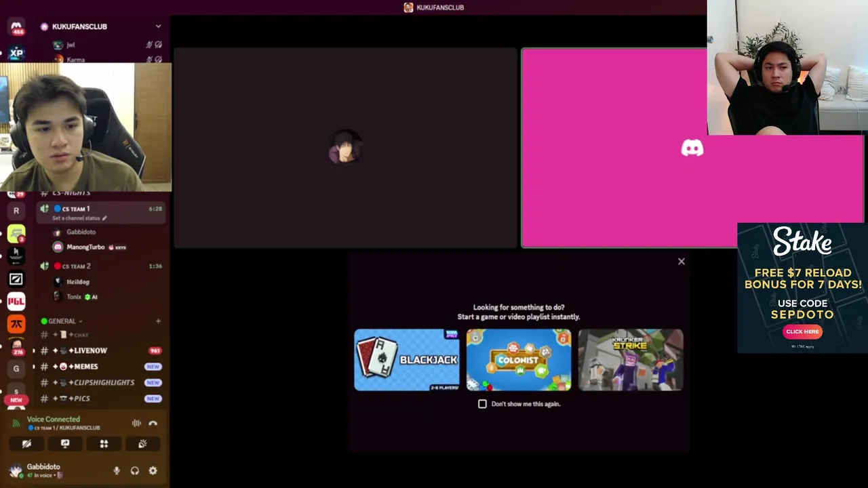This screenshot has height=488, width=868.
Task: Click Gabbidoto avatar in user panel
Action: 16,470
